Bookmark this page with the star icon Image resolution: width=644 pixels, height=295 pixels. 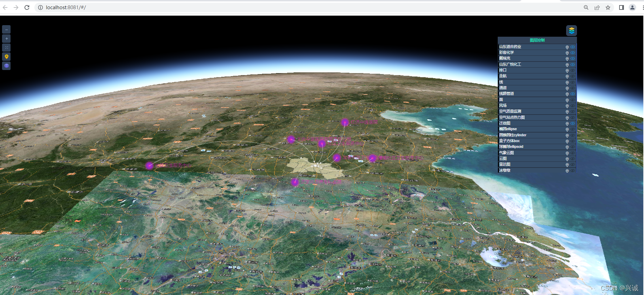tap(608, 7)
